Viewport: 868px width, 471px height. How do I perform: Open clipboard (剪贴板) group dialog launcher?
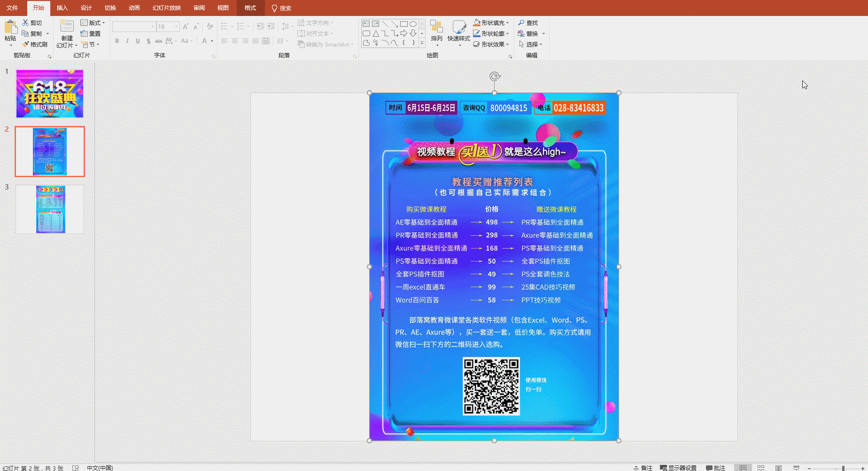[49, 56]
